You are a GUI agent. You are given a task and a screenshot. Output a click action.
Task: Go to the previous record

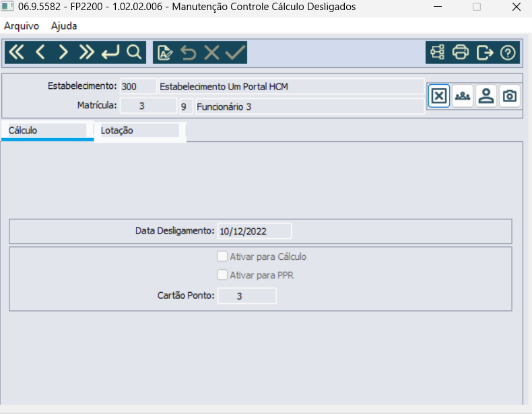tap(40, 53)
